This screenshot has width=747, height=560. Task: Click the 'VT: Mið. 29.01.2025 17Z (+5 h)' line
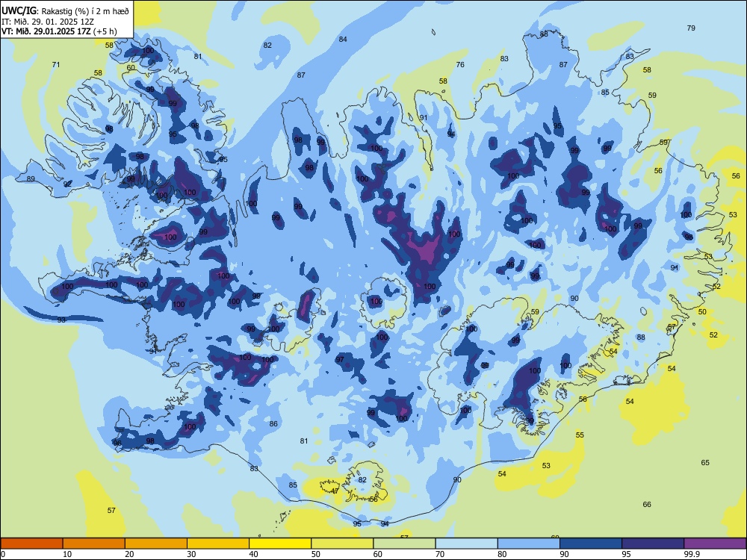click(x=59, y=31)
